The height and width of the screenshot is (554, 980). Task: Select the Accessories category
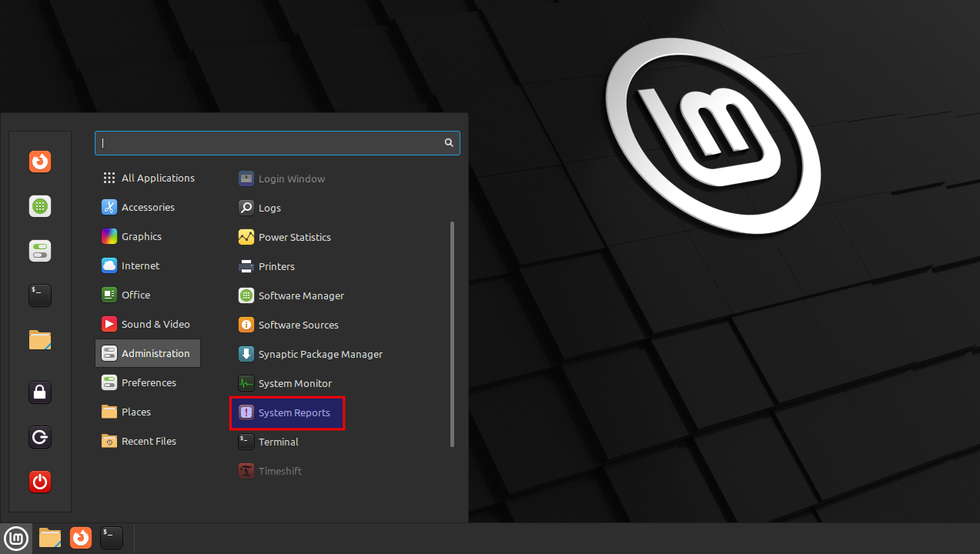(148, 207)
